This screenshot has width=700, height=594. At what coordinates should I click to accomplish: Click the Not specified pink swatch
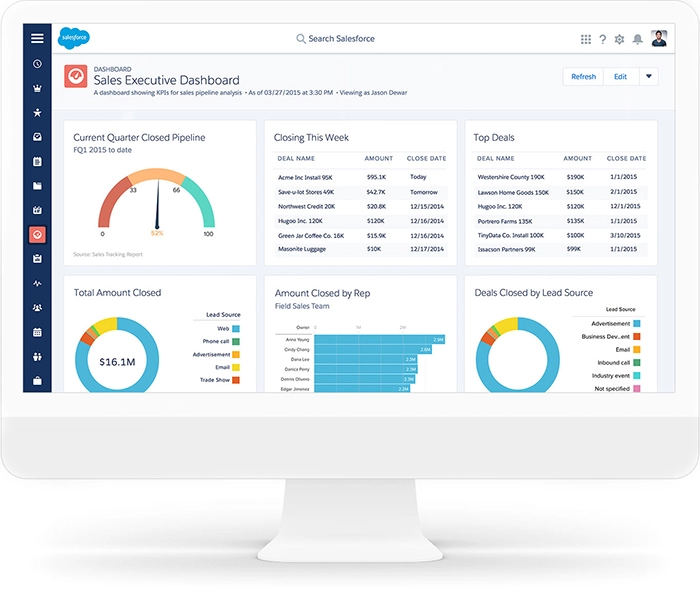(637, 389)
